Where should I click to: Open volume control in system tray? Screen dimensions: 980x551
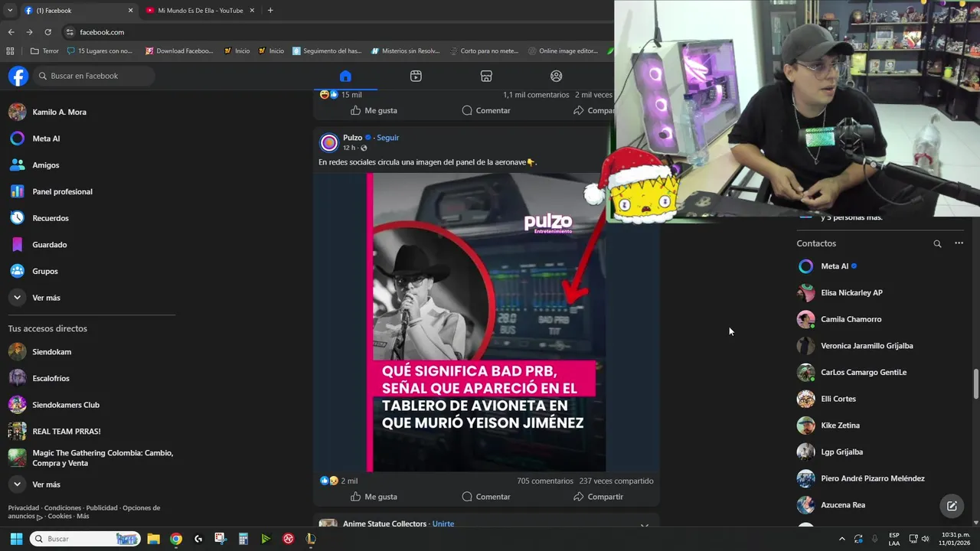tap(925, 539)
